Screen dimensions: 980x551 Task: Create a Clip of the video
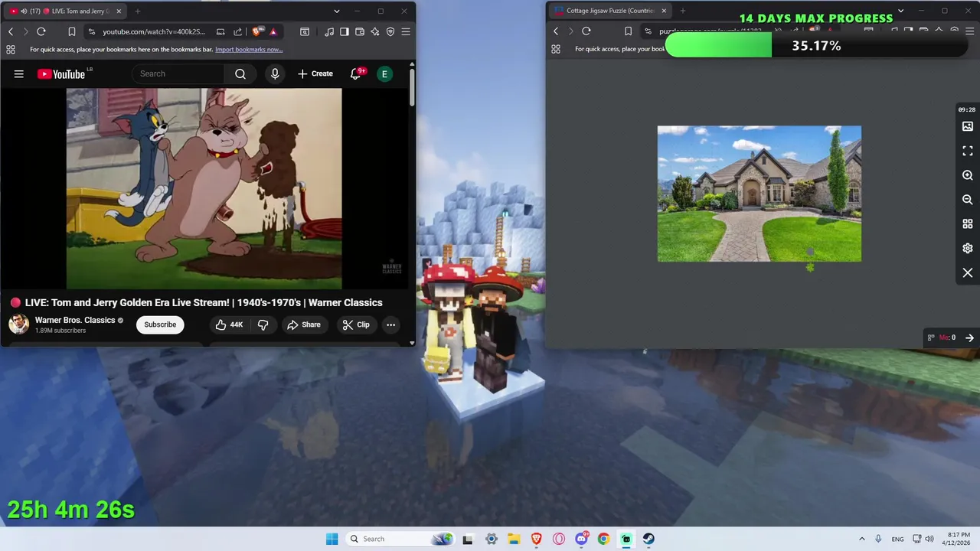tap(356, 324)
